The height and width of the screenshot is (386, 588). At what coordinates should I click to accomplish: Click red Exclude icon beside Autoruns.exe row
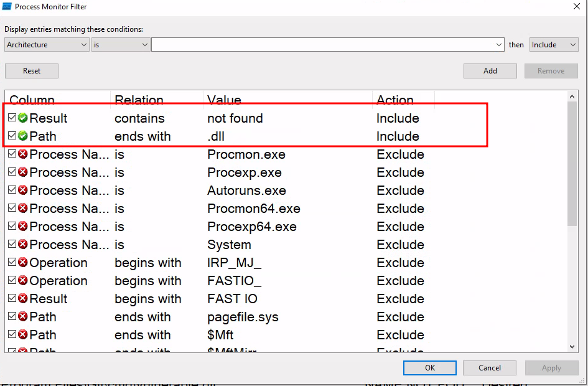(x=23, y=190)
